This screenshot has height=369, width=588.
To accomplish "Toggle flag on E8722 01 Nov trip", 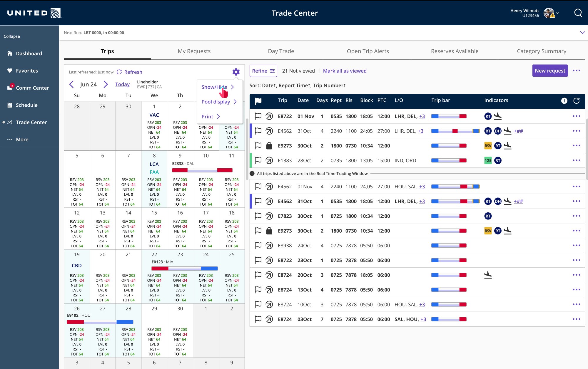I will tap(258, 116).
